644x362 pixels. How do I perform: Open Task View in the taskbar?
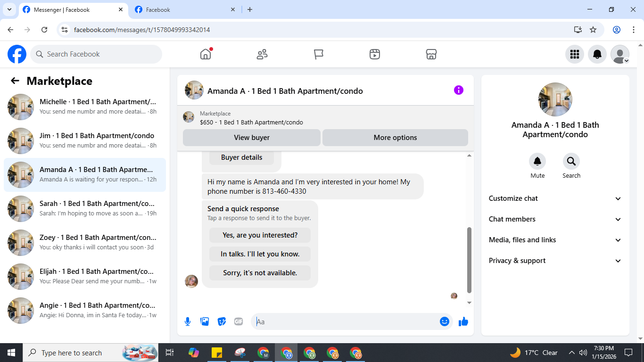pos(170,353)
